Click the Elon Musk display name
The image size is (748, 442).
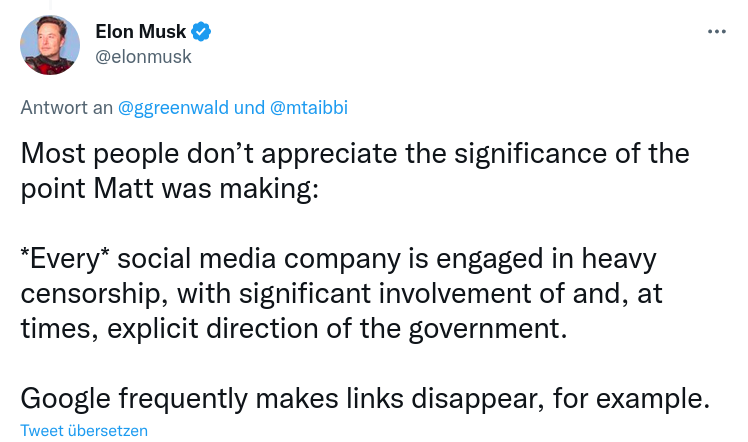tap(140, 31)
